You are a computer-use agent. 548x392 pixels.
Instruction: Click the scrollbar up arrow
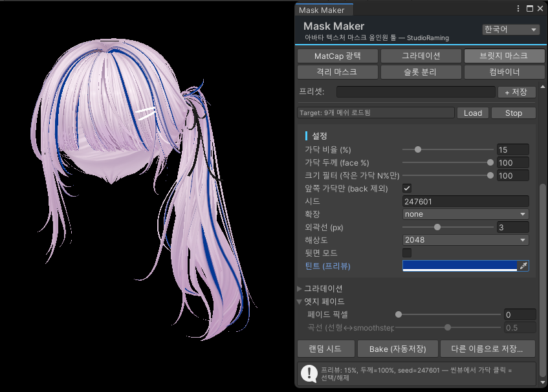(x=542, y=87)
